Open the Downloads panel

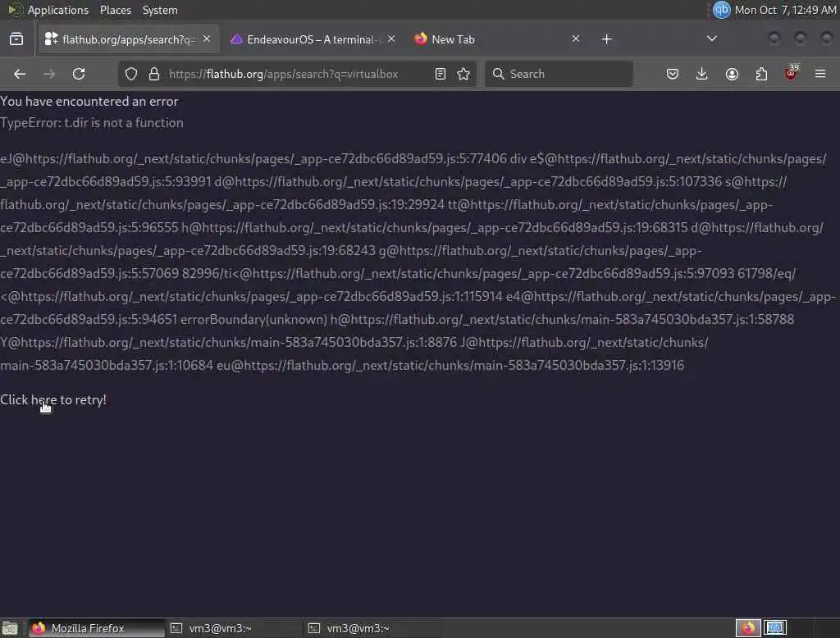pos(702,74)
